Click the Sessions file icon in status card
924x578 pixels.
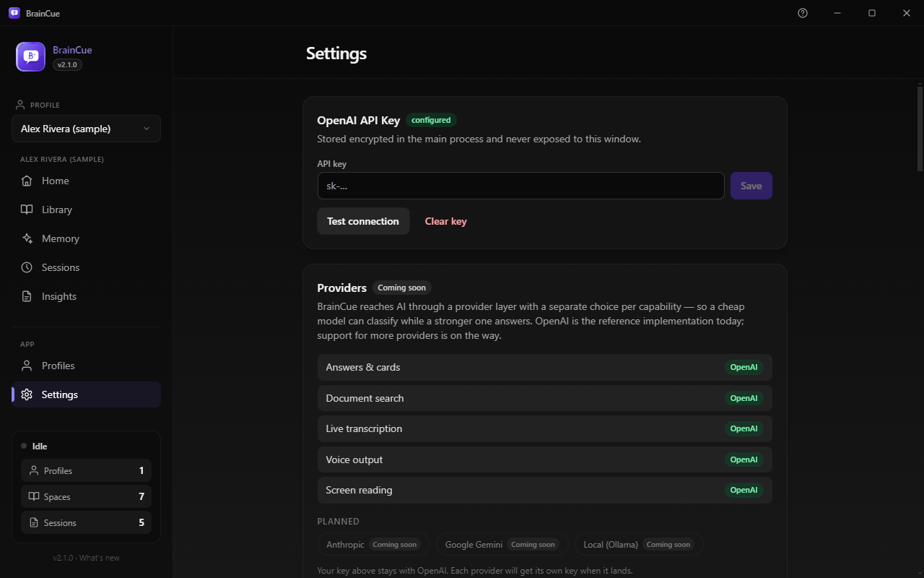point(33,522)
